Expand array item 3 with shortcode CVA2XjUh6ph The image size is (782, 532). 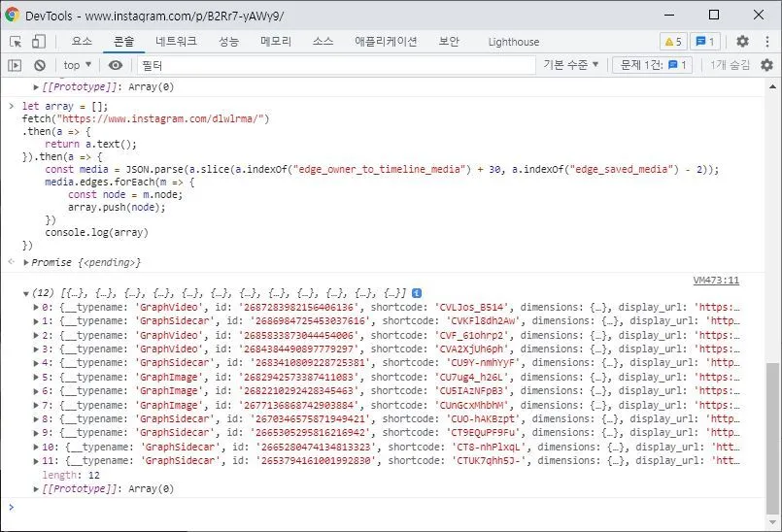point(36,349)
